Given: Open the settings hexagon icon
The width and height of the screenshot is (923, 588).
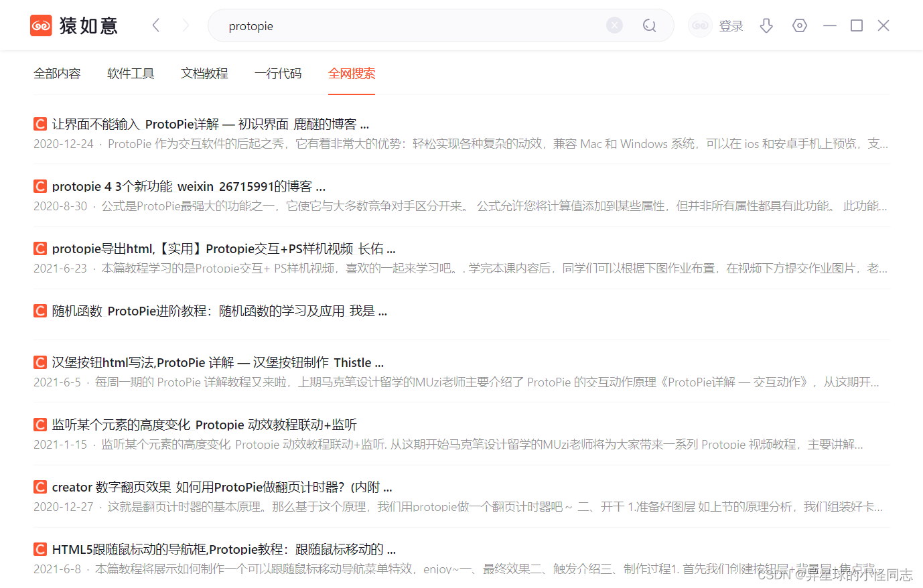Looking at the screenshot, I should (x=799, y=25).
